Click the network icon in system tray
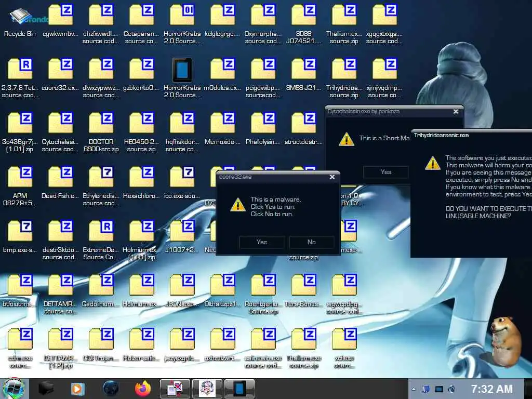The width and height of the screenshot is (532, 399). click(438, 389)
